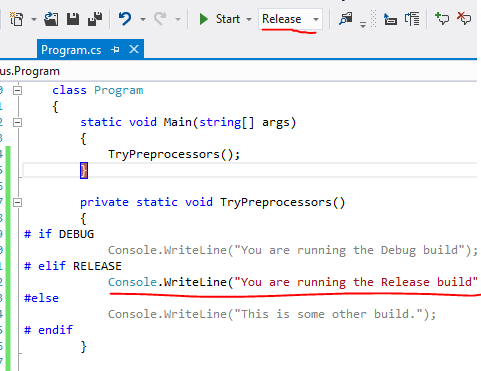
Task: Open the Undo history dropdown arrow
Action: coord(143,19)
